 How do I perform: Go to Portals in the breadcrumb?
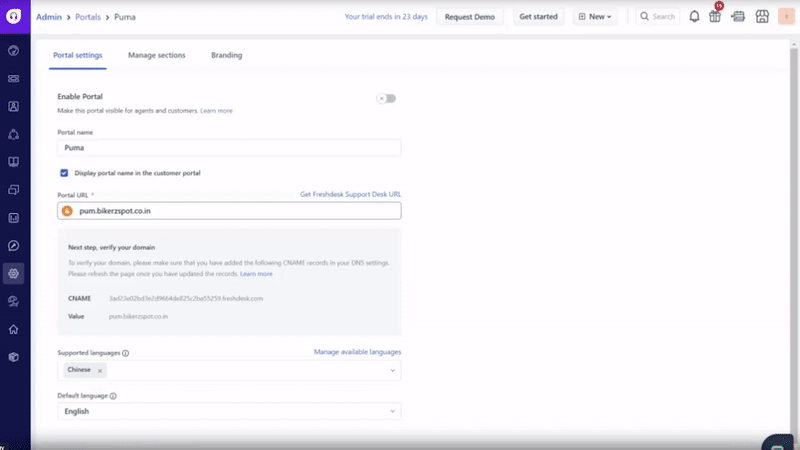(x=88, y=17)
